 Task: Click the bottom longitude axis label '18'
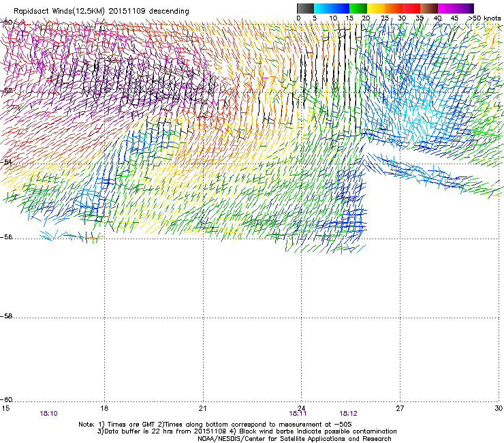pos(104,408)
